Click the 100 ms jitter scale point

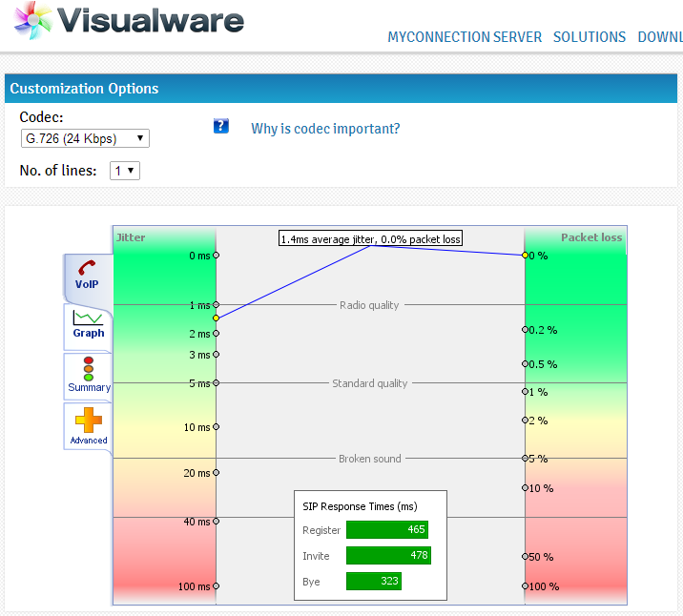click(216, 585)
